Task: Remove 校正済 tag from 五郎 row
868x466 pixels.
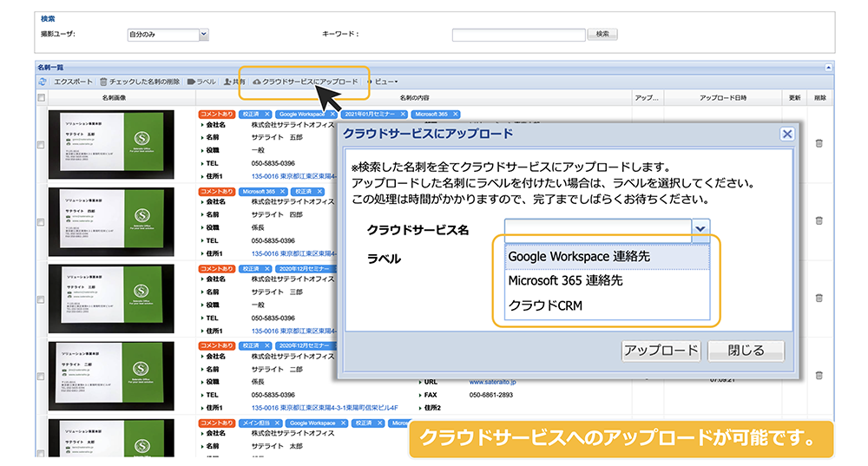Action: [266, 115]
